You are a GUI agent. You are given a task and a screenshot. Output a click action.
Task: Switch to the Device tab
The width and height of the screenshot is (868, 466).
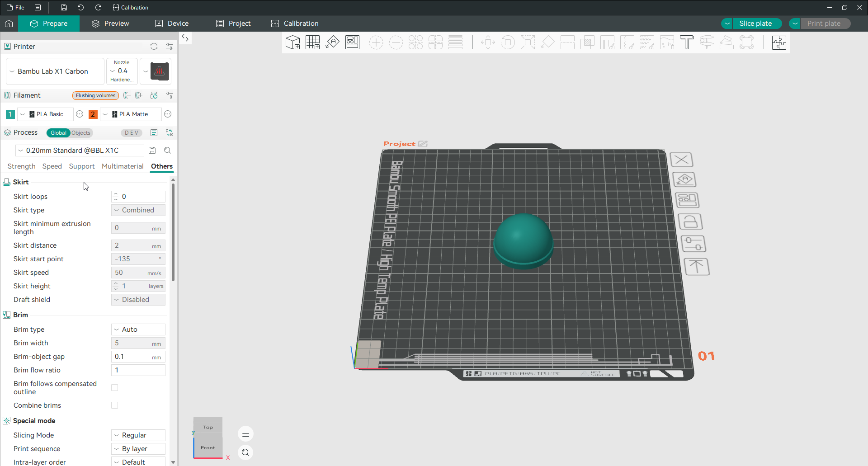(172, 24)
